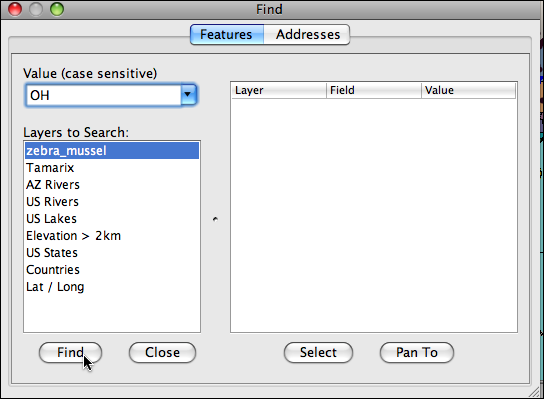The width and height of the screenshot is (544, 399).
Task: Open the Value dropdown arrow
Action: point(188,95)
